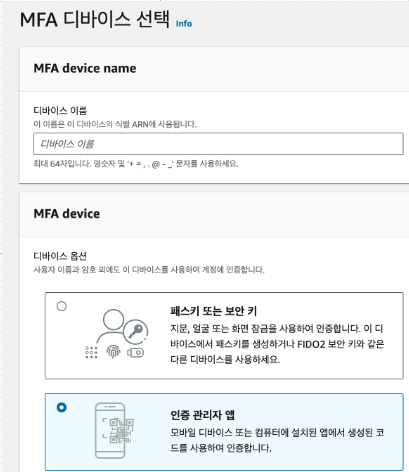This screenshot has width=409, height=472.
Task: Click the ARN description text under 디바이스 이름
Action: click(115, 124)
